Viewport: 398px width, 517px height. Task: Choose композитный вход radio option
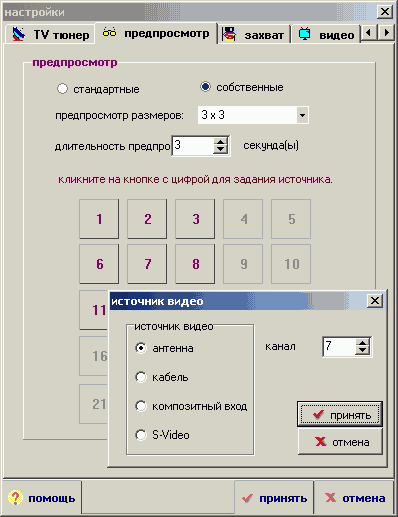click(x=141, y=406)
